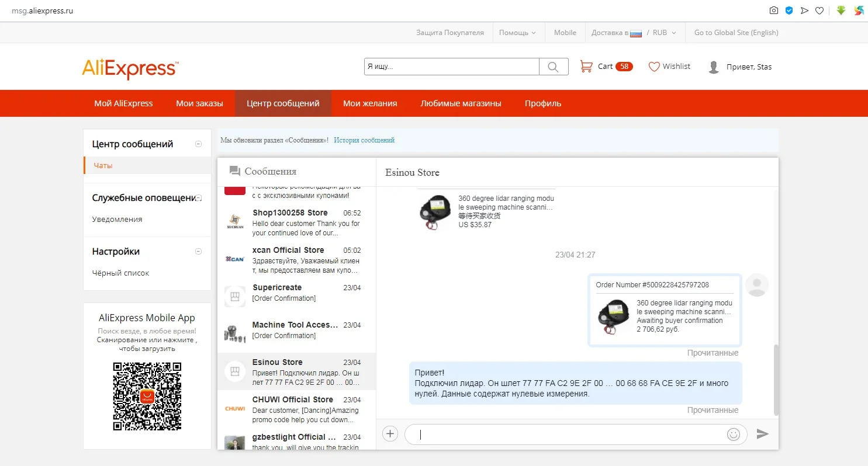868x466 pixels.
Task: Open the xcan Official Store conversation
Action: pos(296,259)
